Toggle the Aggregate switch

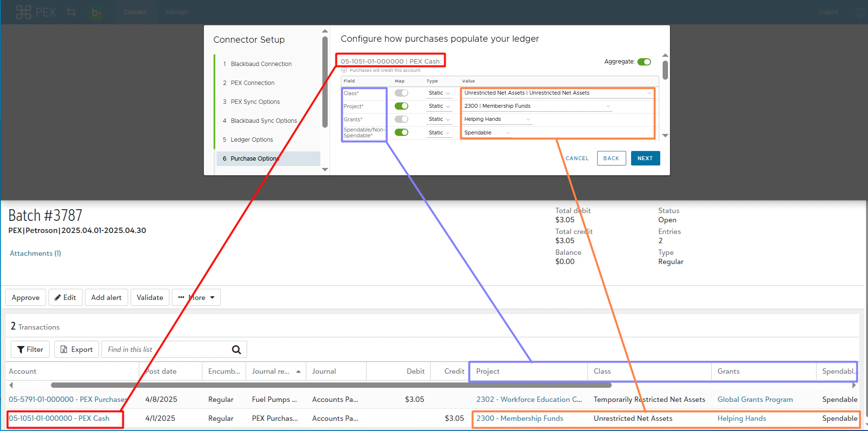[x=644, y=62]
